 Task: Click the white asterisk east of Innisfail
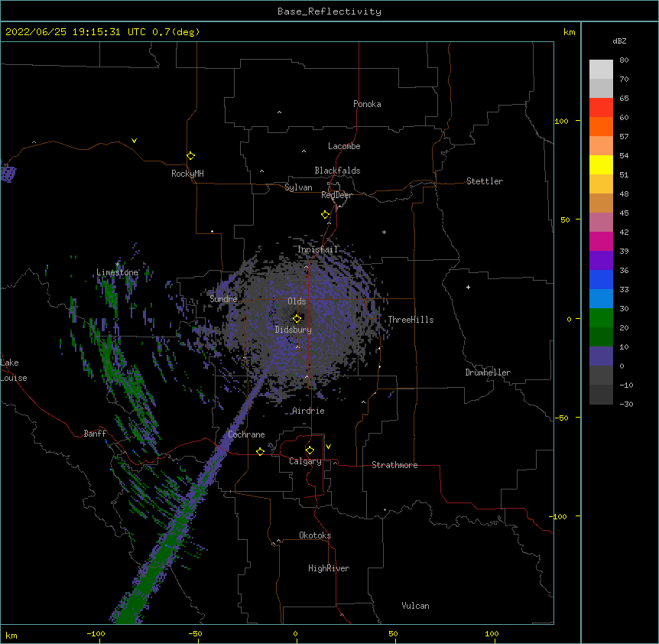384,232
